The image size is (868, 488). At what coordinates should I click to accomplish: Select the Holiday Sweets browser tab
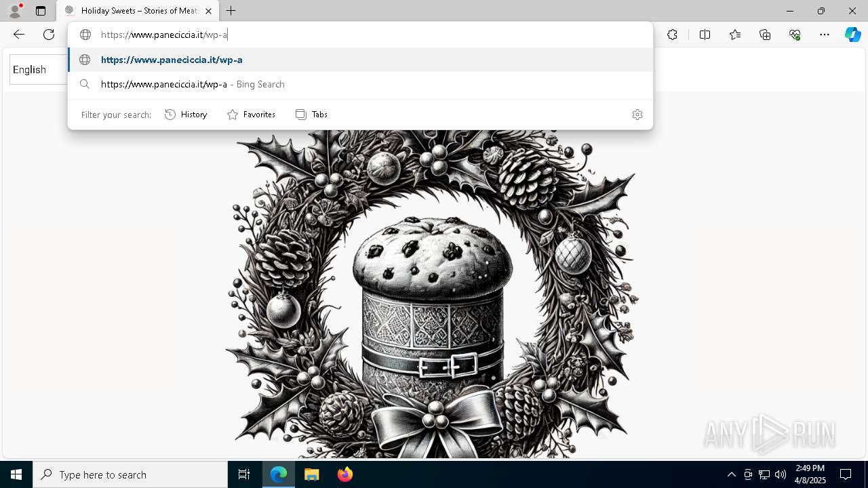[138, 11]
